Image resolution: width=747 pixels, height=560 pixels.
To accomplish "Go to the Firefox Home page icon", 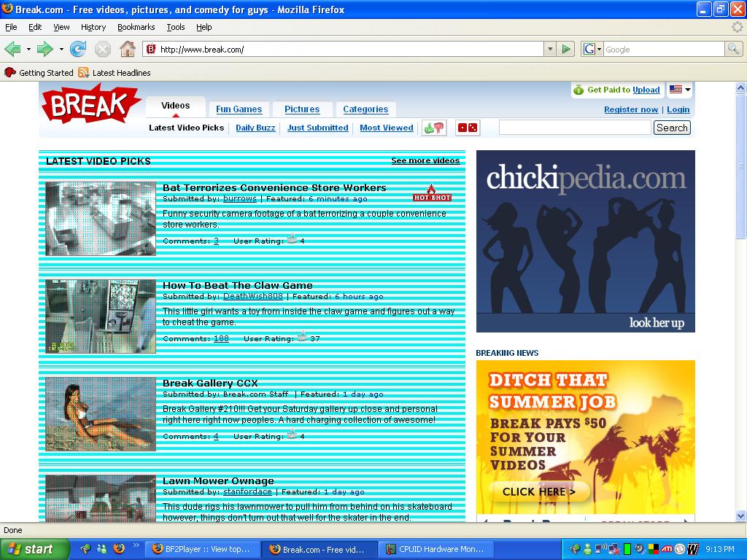I will 127,49.
